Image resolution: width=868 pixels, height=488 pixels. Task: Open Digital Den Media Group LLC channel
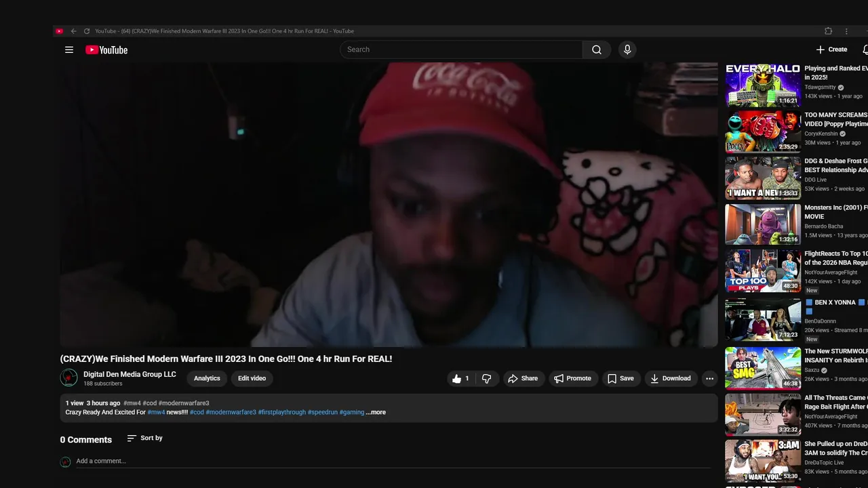pos(130,374)
